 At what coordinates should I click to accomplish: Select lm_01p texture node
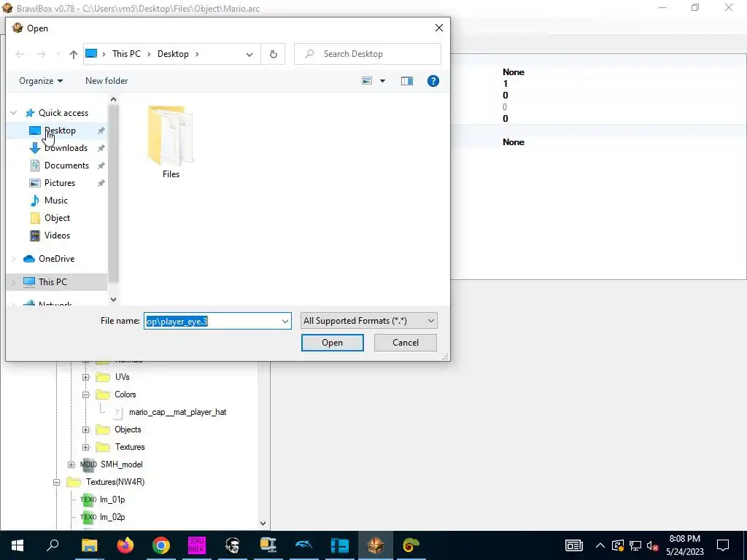[x=112, y=499]
